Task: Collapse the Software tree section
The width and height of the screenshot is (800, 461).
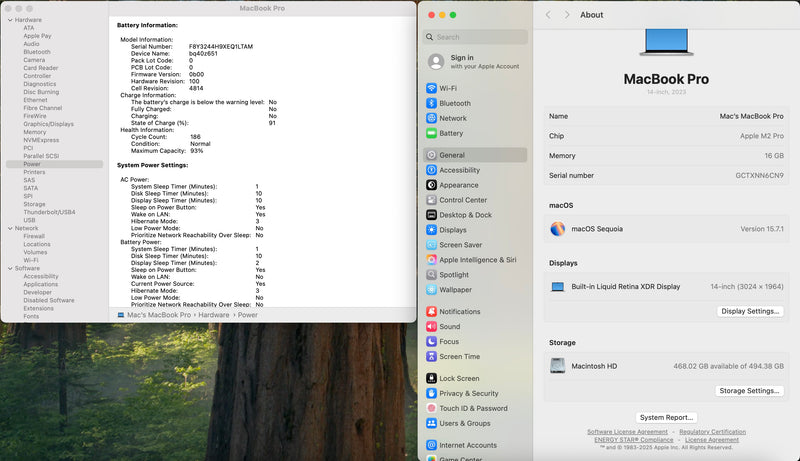Action: [x=9, y=268]
